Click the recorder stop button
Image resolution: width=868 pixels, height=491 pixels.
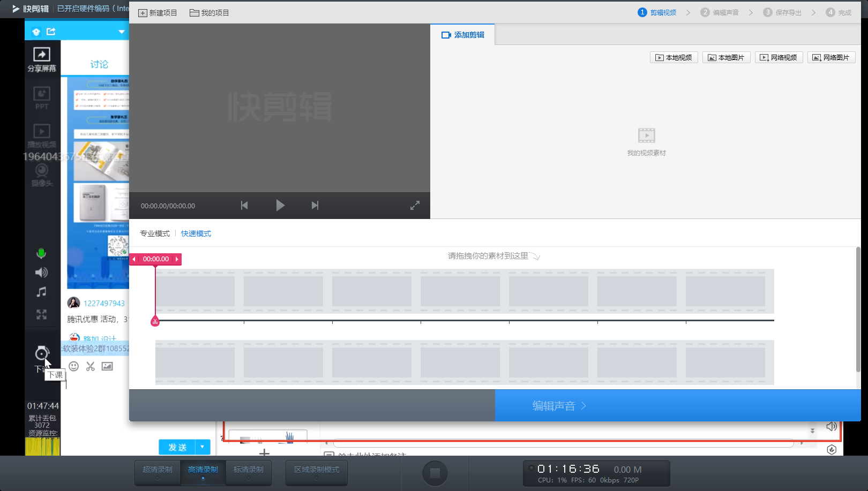point(435,473)
